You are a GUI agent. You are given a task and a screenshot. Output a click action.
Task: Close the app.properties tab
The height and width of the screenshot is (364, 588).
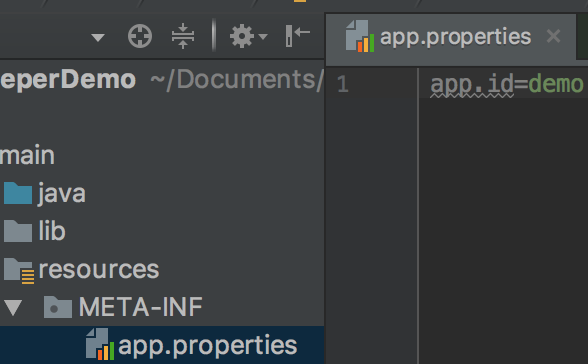click(x=554, y=36)
